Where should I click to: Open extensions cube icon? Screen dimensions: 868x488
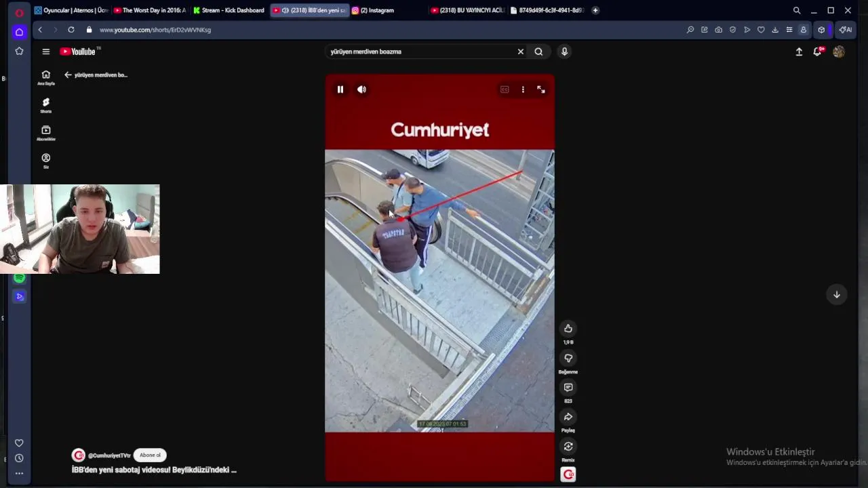pos(821,30)
